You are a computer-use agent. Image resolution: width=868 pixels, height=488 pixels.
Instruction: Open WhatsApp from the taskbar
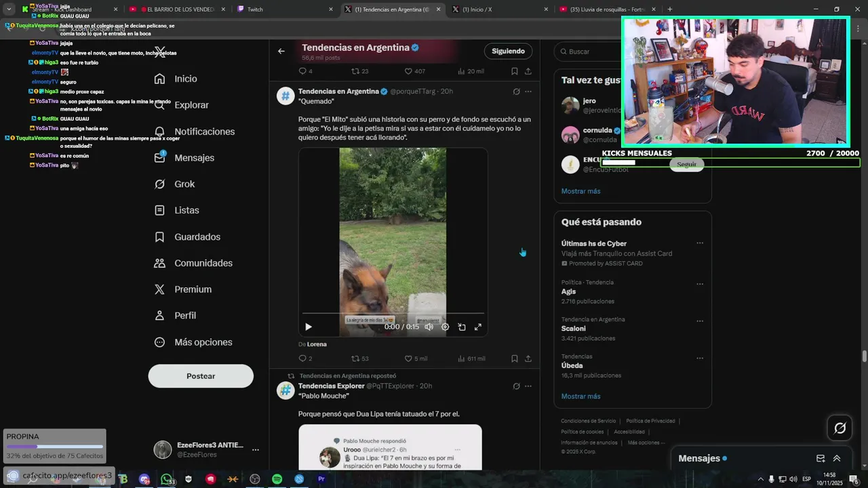[x=166, y=479]
